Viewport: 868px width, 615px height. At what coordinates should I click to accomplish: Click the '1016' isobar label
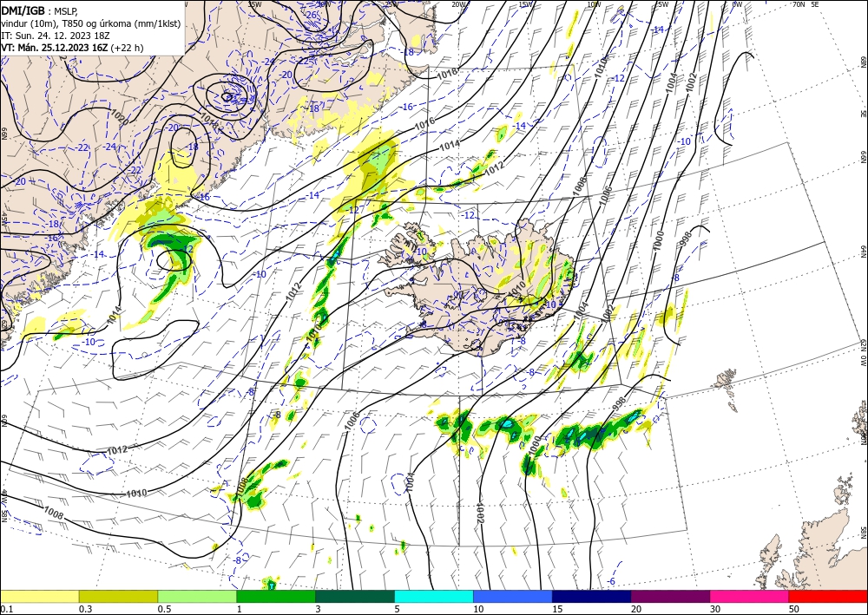424,121
